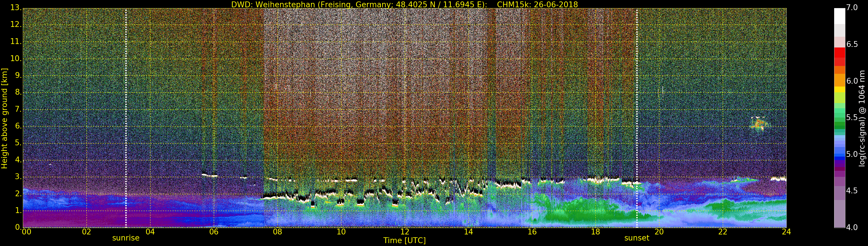Click the 7 km tick on the height axis
The image size is (868, 246).
pos(18,109)
